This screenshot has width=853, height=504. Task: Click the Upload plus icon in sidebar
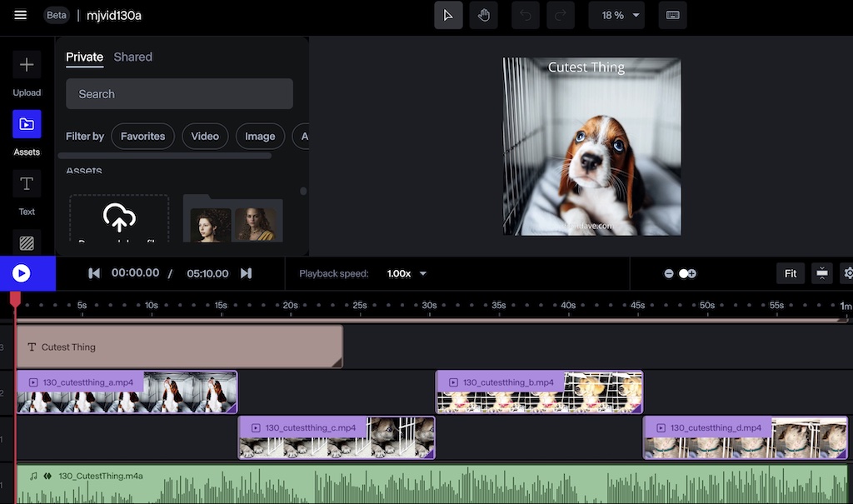(x=27, y=65)
